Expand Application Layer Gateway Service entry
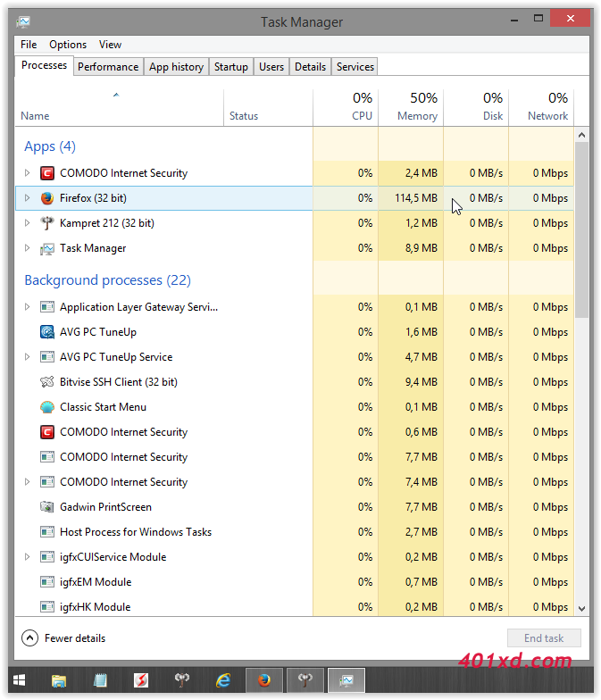The image size is (601, 700). click(27, 307)
